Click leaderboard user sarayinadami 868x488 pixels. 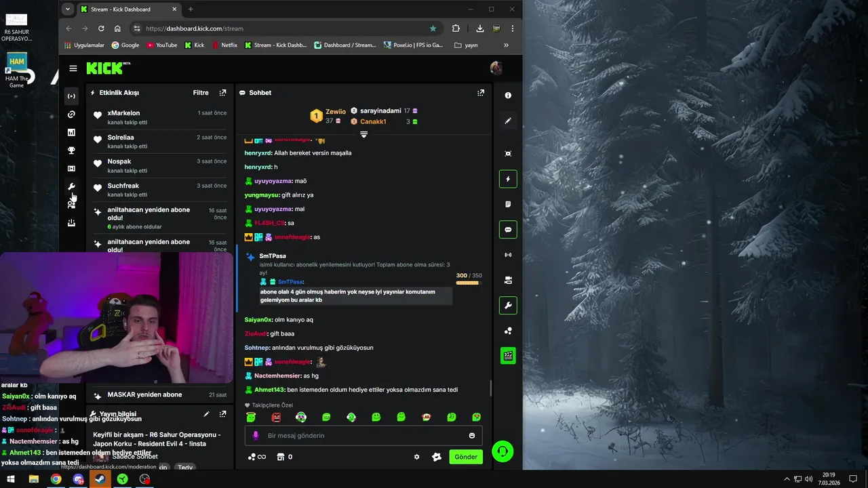point(380,110)
